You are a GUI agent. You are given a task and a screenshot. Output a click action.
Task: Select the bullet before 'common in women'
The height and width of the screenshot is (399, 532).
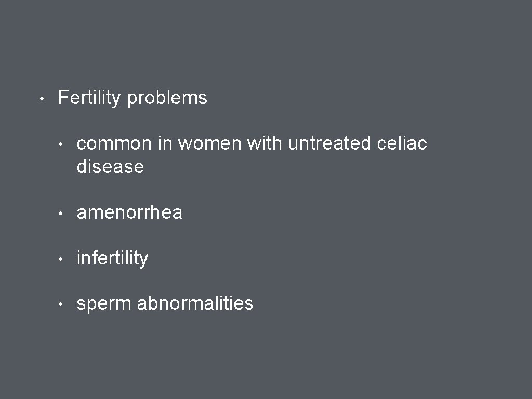(x=60, y=144)
